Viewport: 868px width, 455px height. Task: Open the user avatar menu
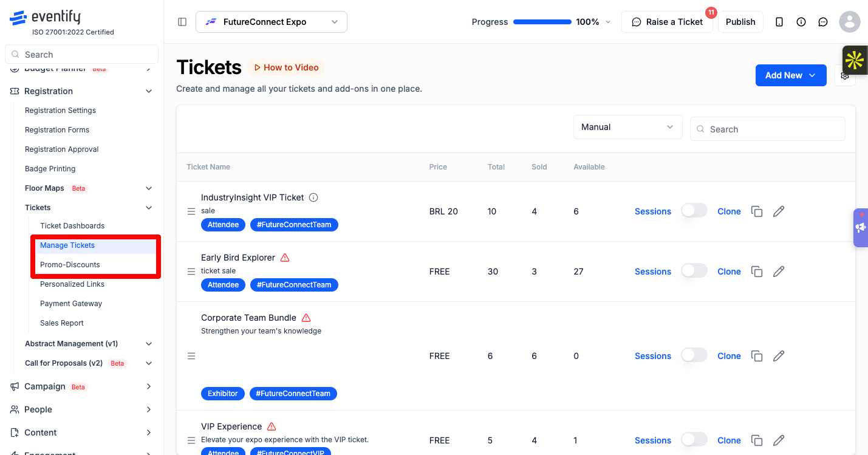pyautogui.click(x=849, y=22)
